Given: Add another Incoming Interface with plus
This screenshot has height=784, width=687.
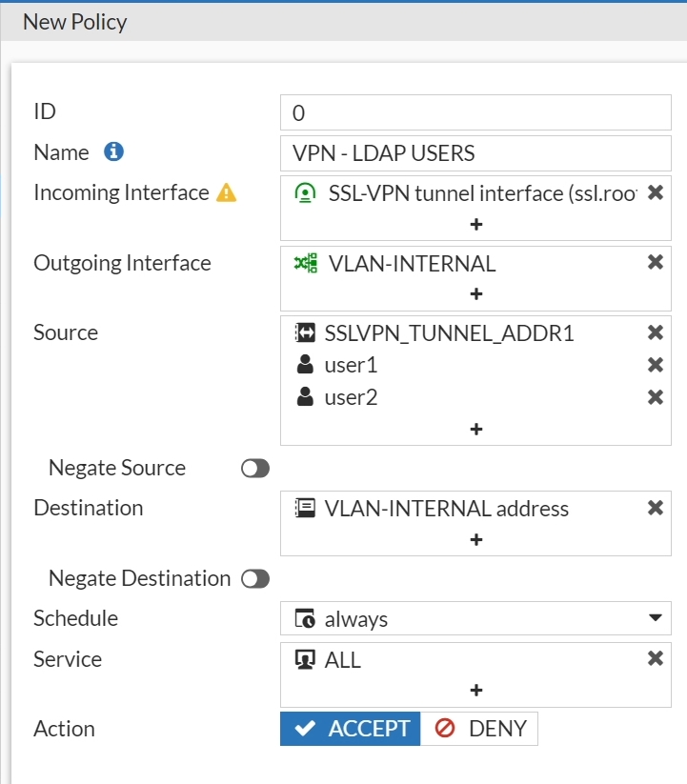Looking at the screenshot, I should point(476,224).
